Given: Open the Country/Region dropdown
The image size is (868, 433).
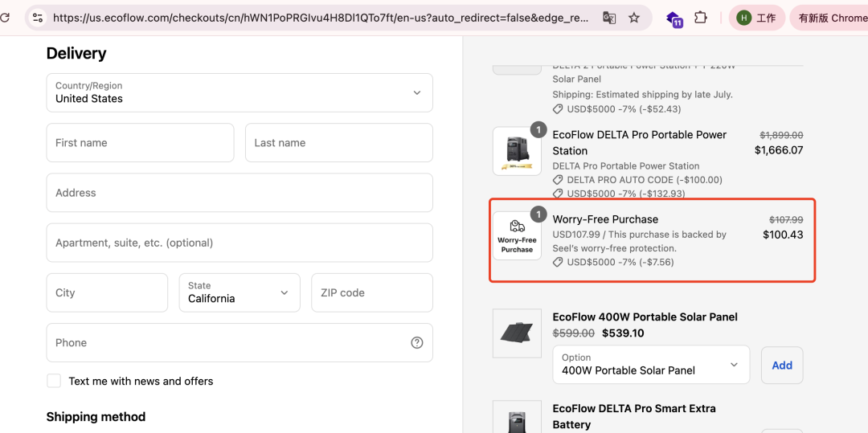Looking at the screenshot, I should click(240, 92).
